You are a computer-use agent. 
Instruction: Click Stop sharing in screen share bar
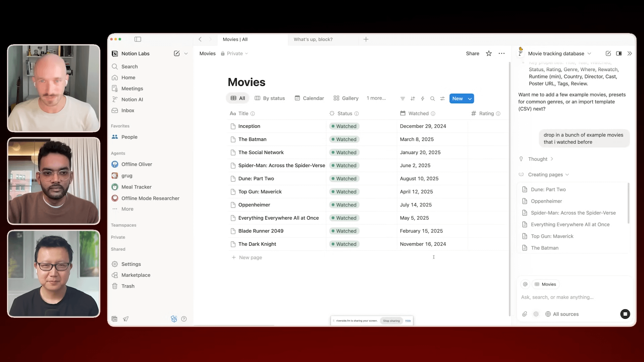[x=391, y=321]
